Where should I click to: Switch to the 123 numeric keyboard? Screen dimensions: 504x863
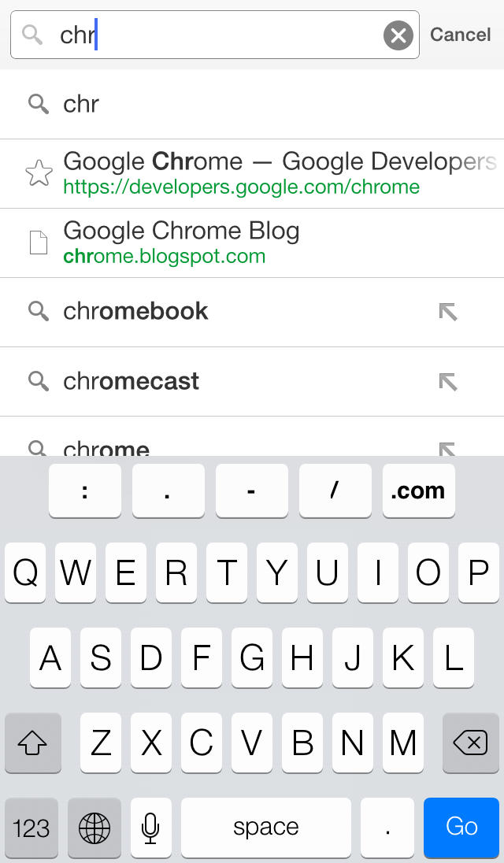[32, 828]
